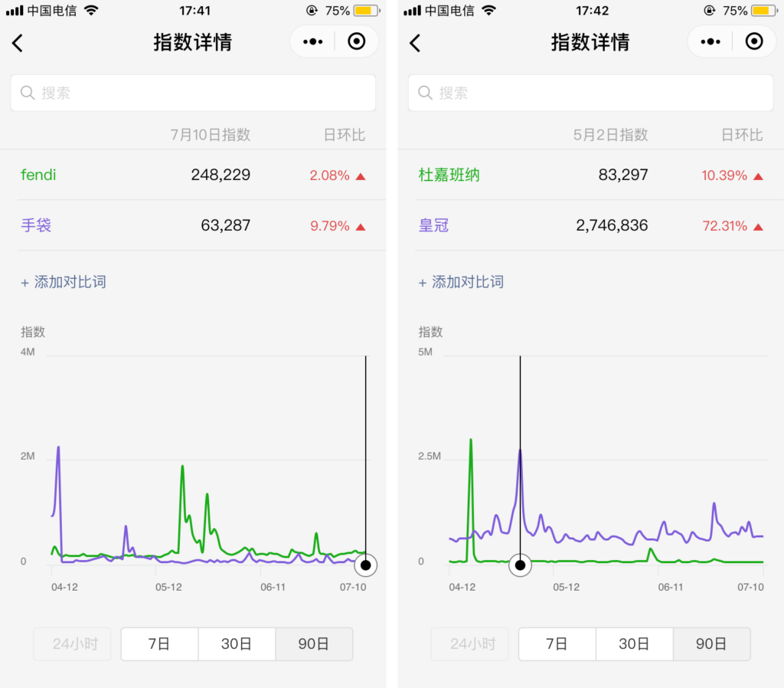
Task: Click the 4M axis label on left chart
Action: tap(28, 352)
